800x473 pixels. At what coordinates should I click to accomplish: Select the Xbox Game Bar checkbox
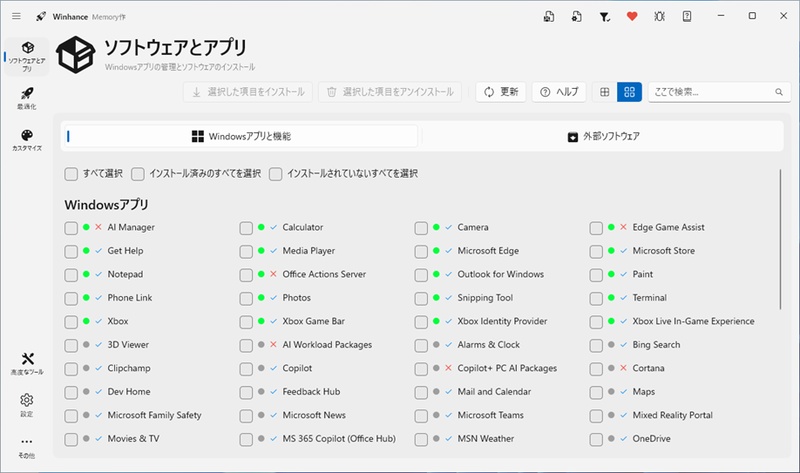246,321
